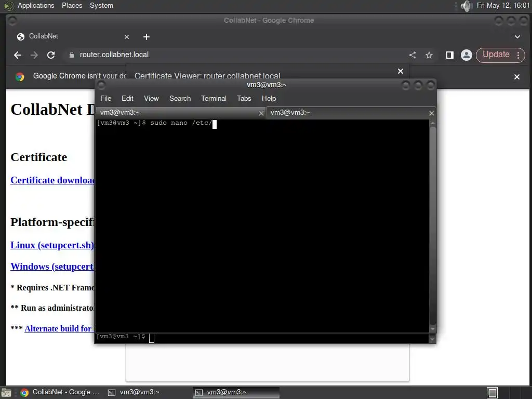
Task: Open Chrome's side panel
Action: coord(450,55)
